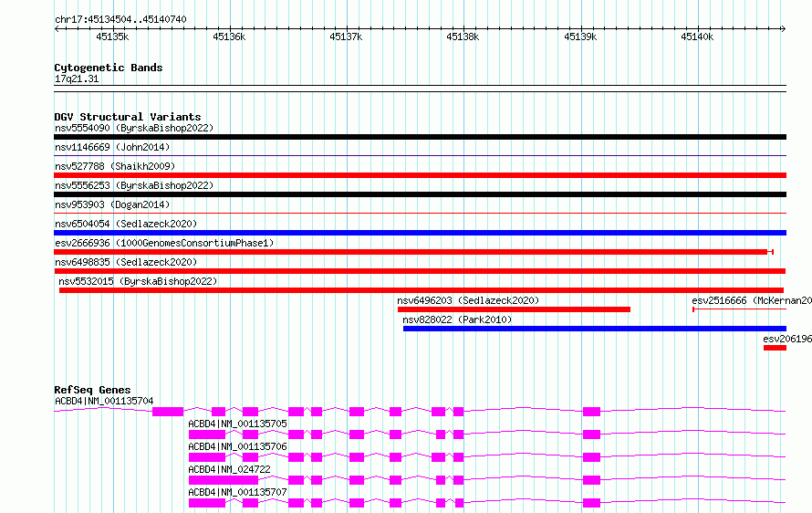The width and height of the screenshot is (812, 513).
Task: Open variant label esv2666936 (1000GenomesConsortiumPhase1)
Action: [164, 243]
